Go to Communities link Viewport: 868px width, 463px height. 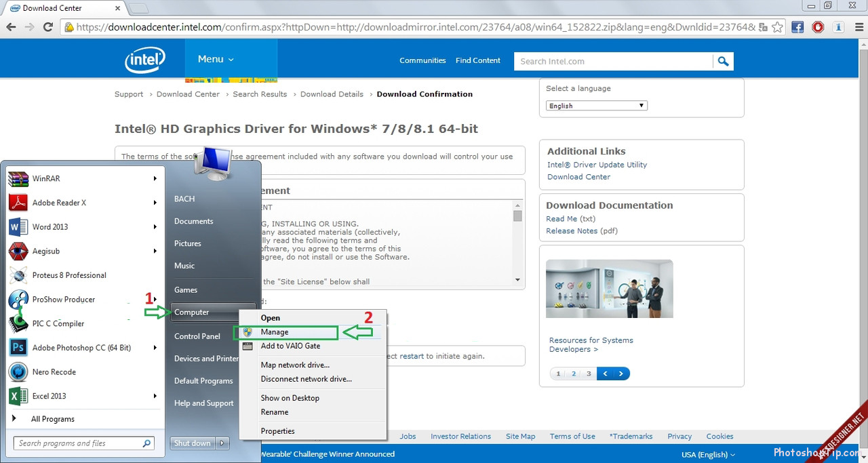point(422,60)
